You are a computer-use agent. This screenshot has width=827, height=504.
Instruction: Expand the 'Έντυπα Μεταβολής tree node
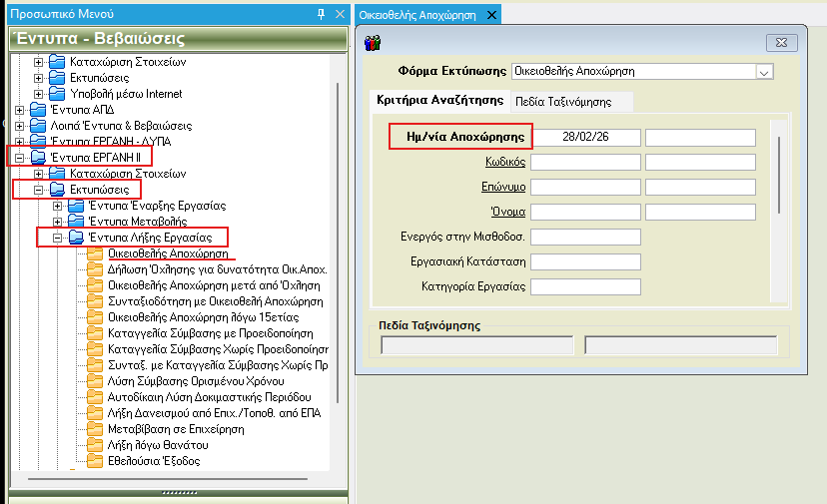(58, 222)
